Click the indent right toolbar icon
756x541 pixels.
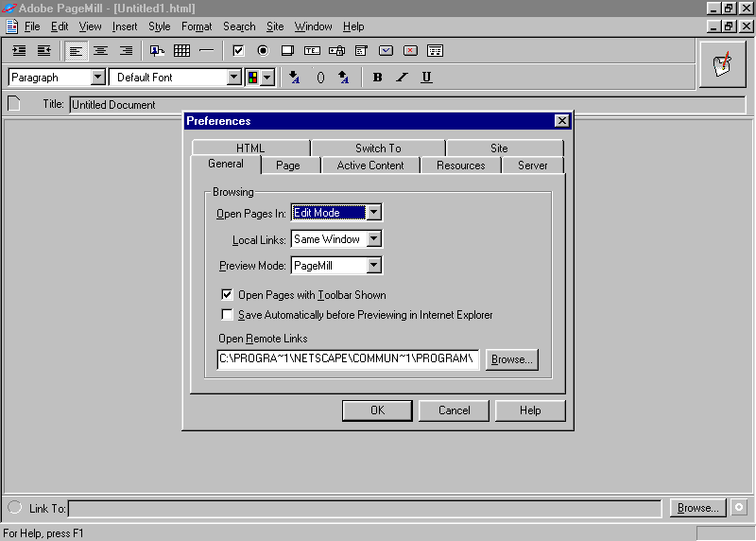[x=19, y=51]
